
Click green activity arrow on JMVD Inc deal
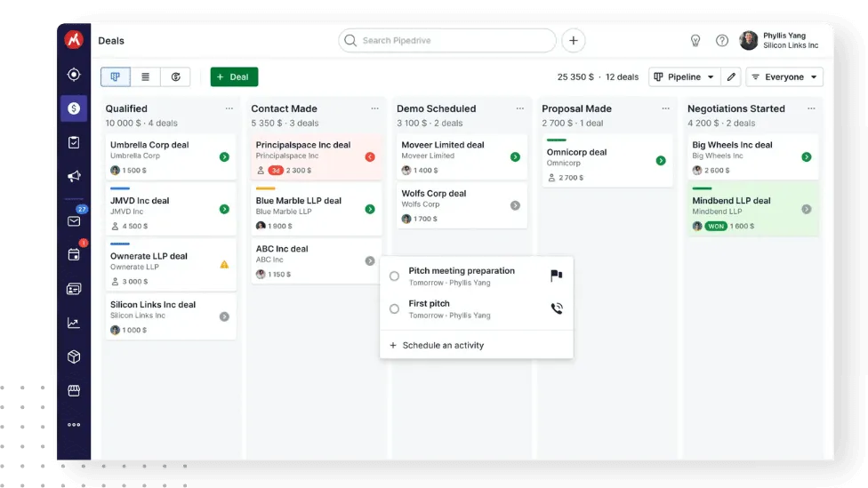(224, 209)
